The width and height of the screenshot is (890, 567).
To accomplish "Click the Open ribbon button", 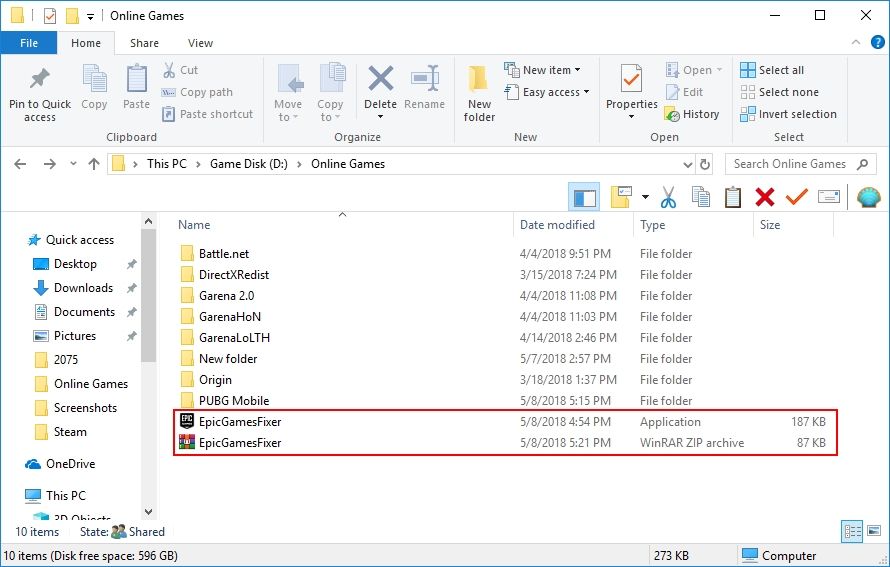I will click(694, 70).
